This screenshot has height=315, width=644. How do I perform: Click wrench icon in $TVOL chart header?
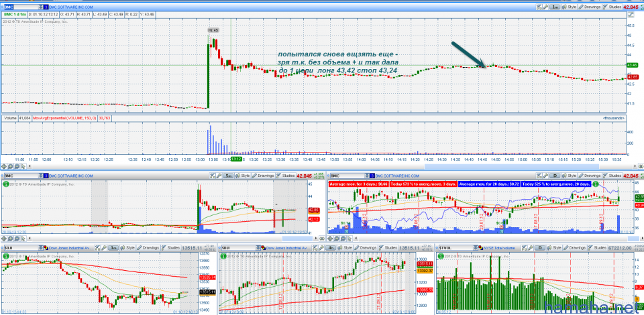531,248
